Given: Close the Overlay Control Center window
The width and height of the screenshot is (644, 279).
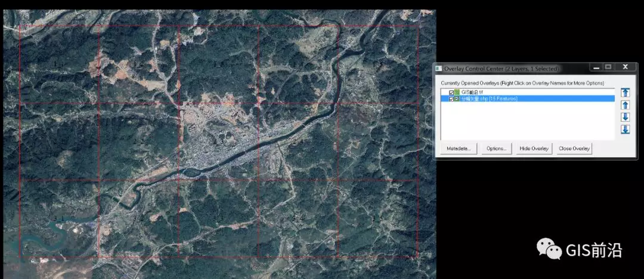Looking at the screenshot, I should point(625,67).
